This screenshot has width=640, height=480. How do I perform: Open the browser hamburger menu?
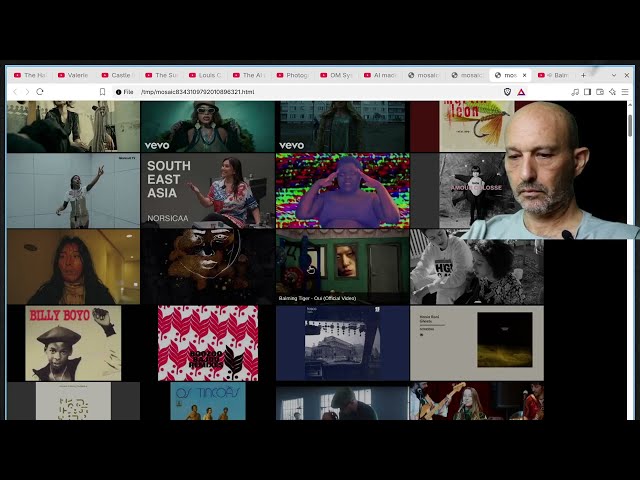tap(625, 92)
